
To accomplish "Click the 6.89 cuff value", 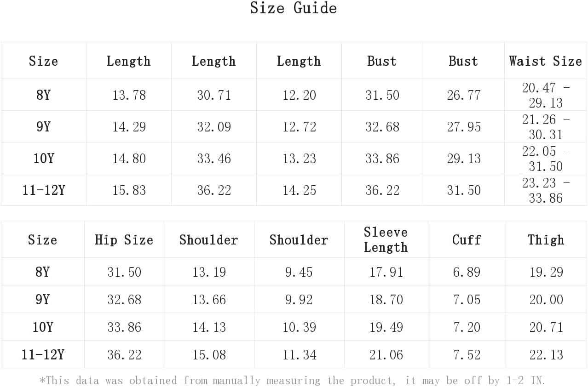I will coord(467,272).
